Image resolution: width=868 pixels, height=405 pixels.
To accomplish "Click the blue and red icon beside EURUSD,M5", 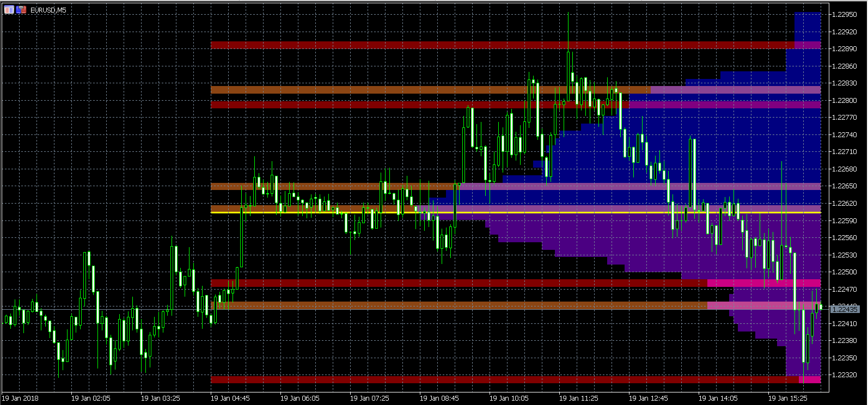I will pos(21,10).
